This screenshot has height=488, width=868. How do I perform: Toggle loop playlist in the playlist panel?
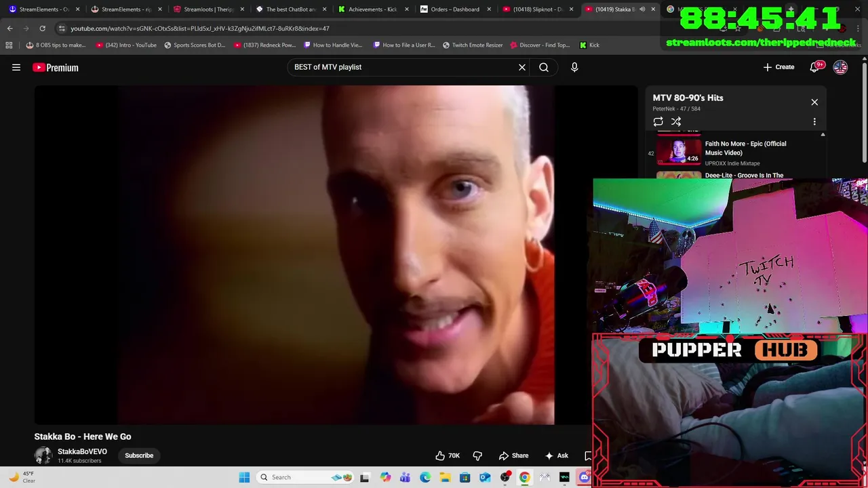pos(658,122)
